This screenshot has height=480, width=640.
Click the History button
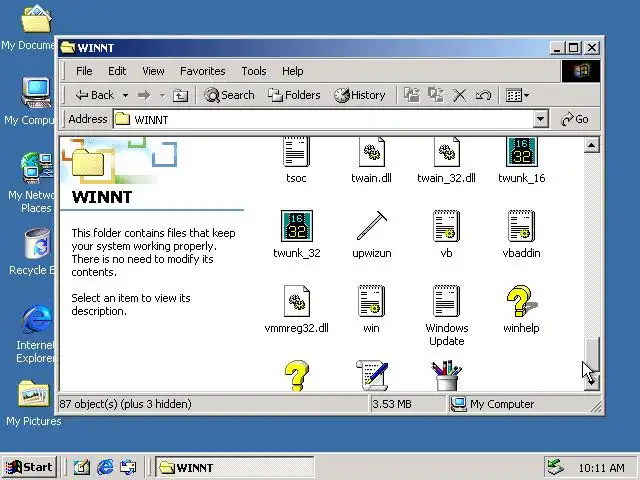(359, 95)
